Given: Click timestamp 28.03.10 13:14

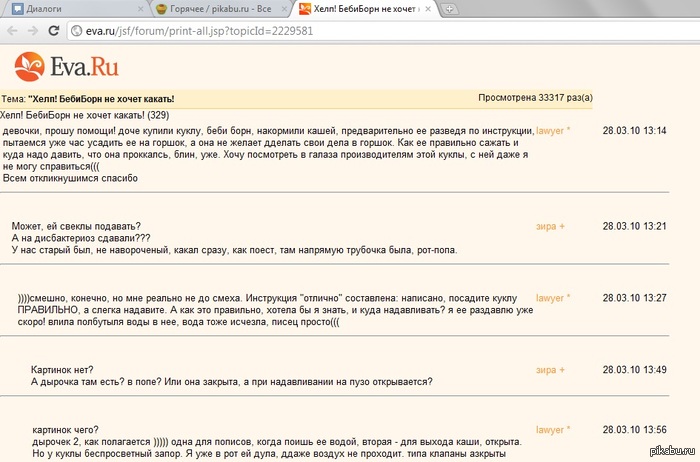Looking at the screenshot, I should pyautogui.click(x=634, y=131).
